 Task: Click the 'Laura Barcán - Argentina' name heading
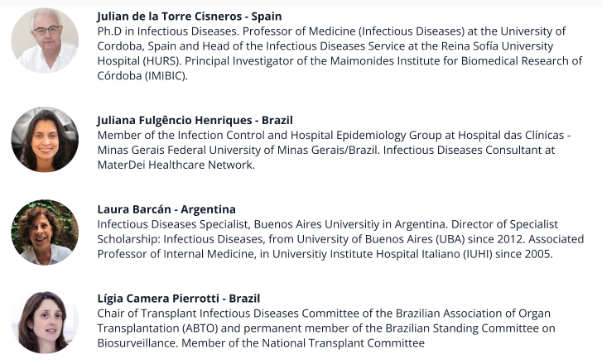(166, 209)
